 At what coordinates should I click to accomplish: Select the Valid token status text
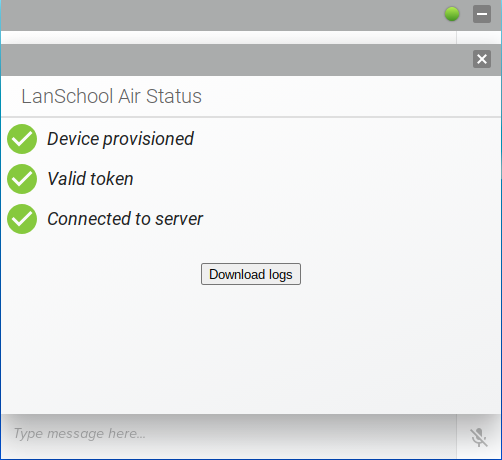tap(90, 179)
